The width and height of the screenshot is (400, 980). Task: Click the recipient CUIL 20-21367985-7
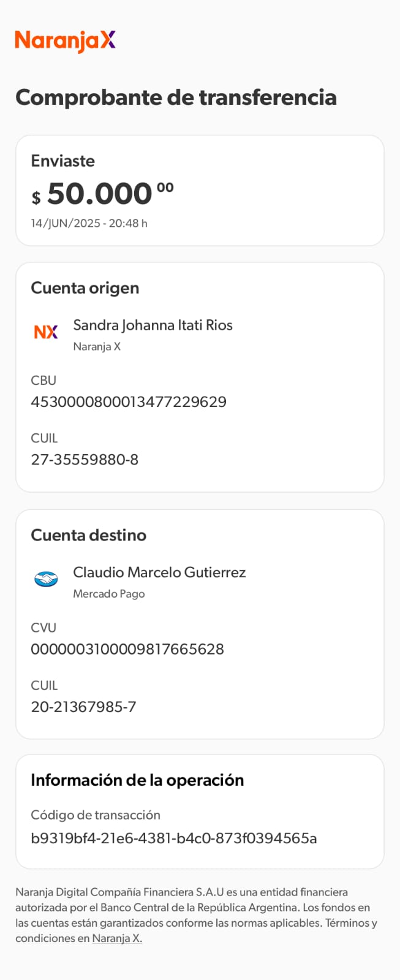(83, 707)
